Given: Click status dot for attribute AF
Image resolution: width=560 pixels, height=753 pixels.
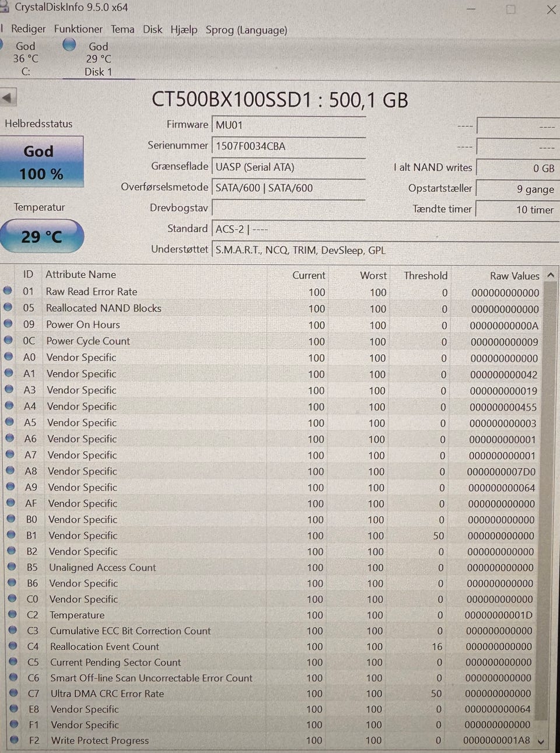Looking at the screenshot, I should (10, 502).
